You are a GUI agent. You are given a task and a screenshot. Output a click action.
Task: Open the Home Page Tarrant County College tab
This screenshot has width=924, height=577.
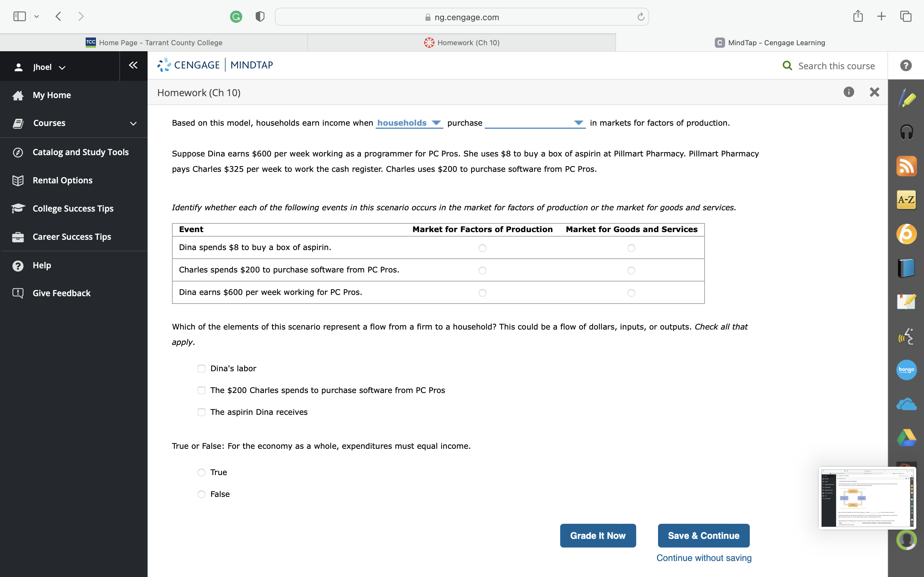(x=155, y=42)
